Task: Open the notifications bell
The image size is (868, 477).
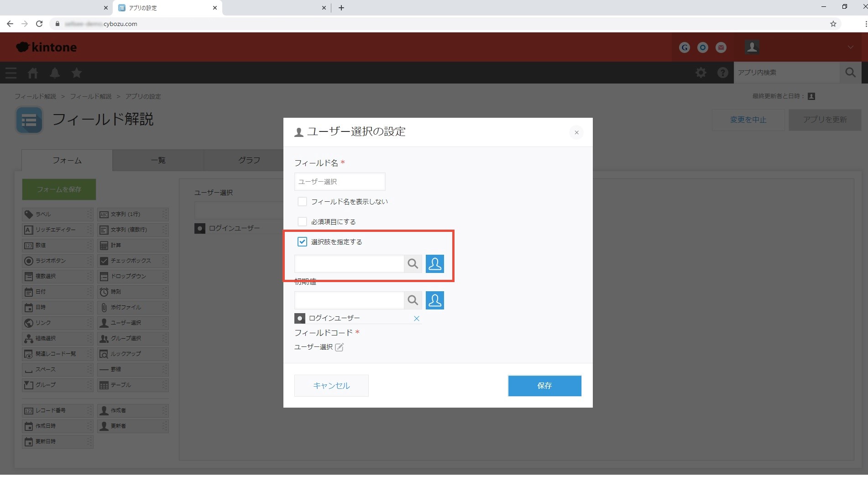Action: point(55,73)
